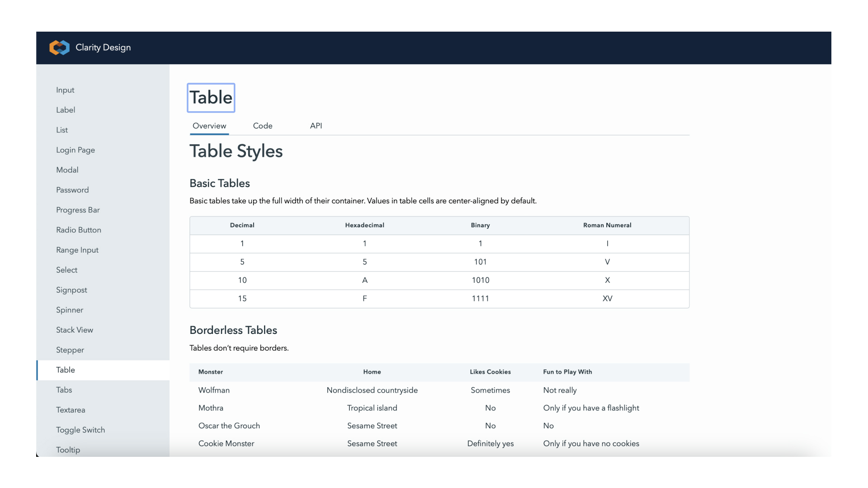Click the Wolfman cell

214,390
